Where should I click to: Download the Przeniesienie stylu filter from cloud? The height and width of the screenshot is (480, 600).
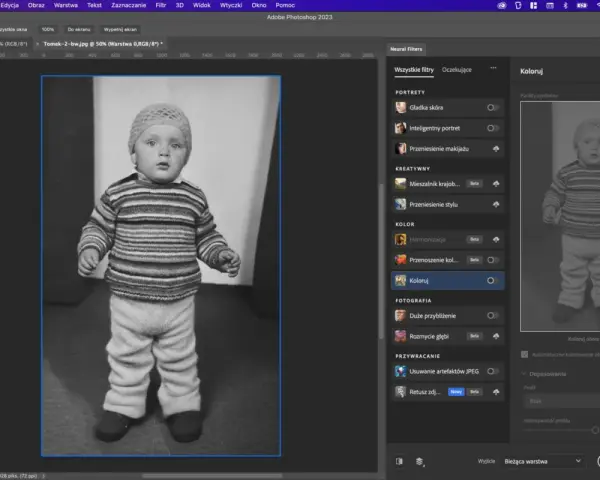pos(496,204)
